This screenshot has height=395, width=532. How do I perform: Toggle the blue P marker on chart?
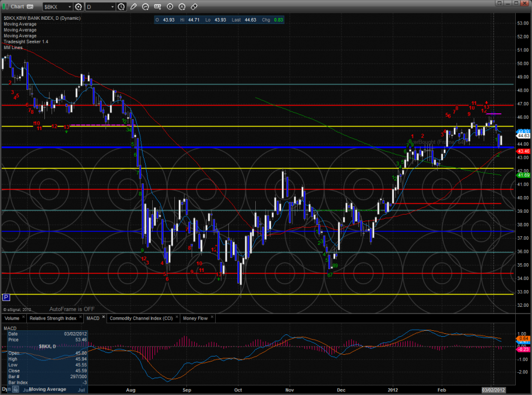coord(7,297)
